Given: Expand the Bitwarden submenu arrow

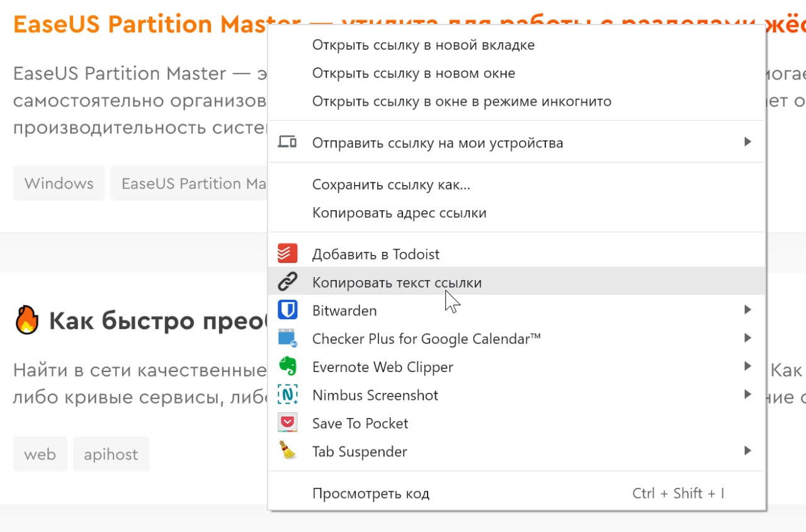Looking at the screenshot, I should point(747,310).
